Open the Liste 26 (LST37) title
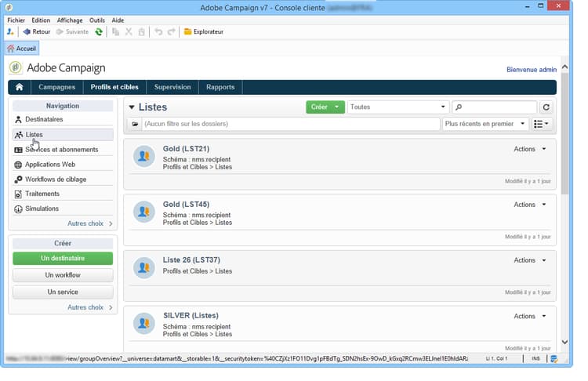 click(191, 259)
